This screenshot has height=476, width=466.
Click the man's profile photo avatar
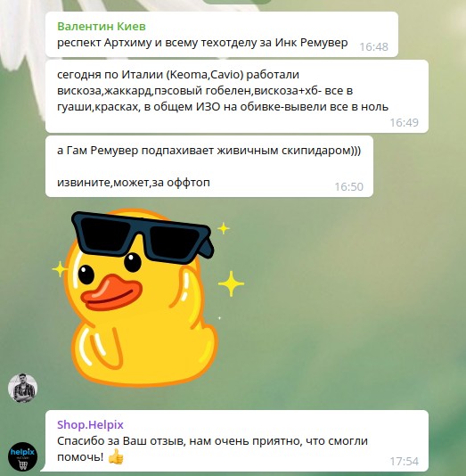point(22,388)
